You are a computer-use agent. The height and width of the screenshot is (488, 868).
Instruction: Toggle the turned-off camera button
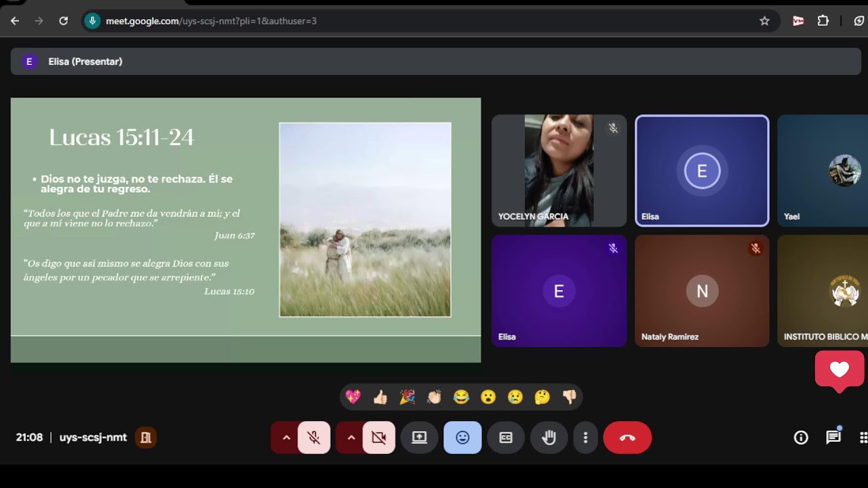pos(378,438)
